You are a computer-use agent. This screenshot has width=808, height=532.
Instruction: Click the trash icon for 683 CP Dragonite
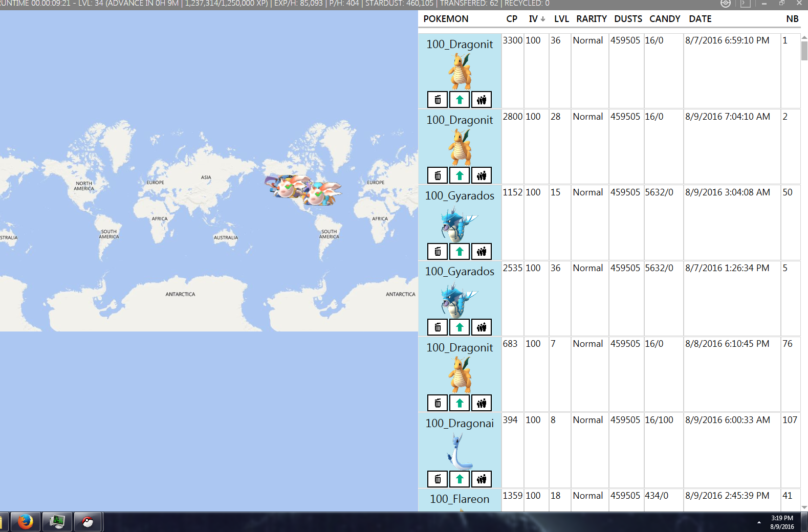click(x=438, y=403)
